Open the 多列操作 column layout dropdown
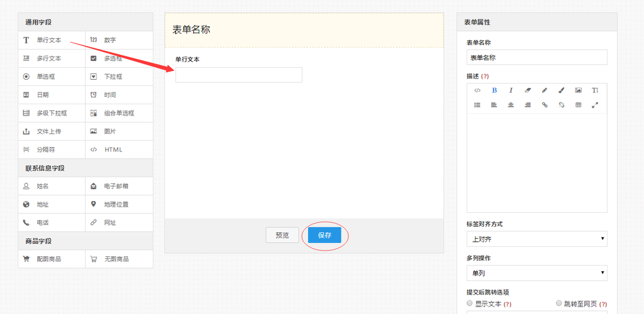 click(537, 273)
